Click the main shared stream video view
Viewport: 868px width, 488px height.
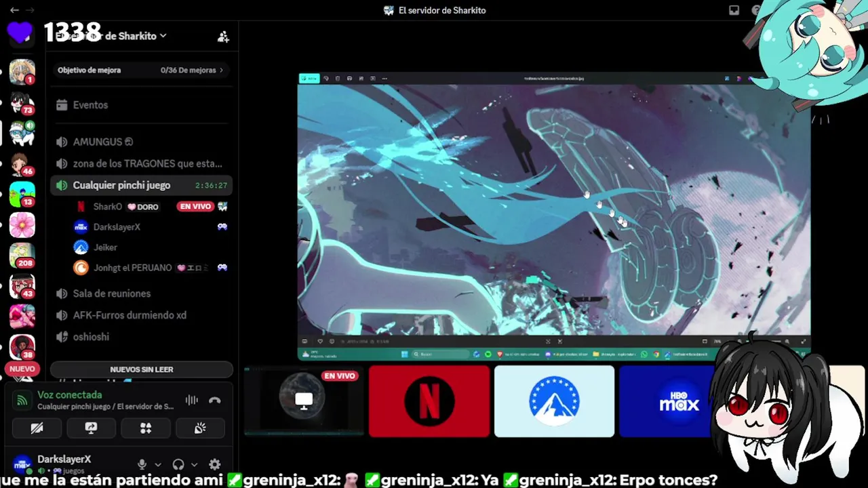554,216
